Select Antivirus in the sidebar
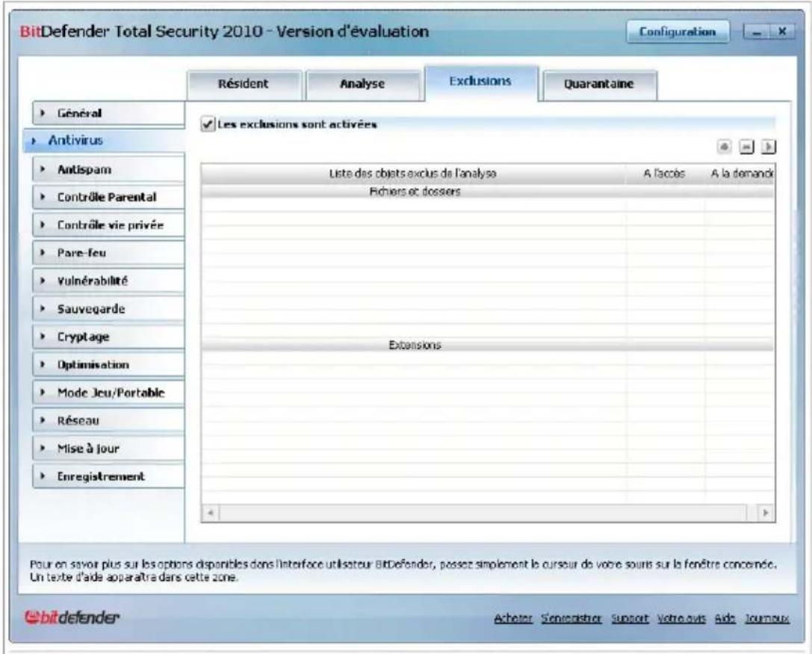Screen dimensions: 812x654 pos(105,140)
